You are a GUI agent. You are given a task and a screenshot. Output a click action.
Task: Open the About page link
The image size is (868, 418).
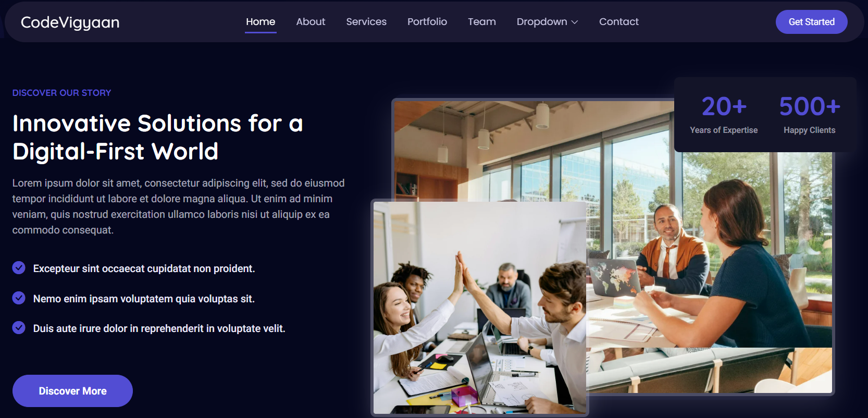(x=311, y=22)
